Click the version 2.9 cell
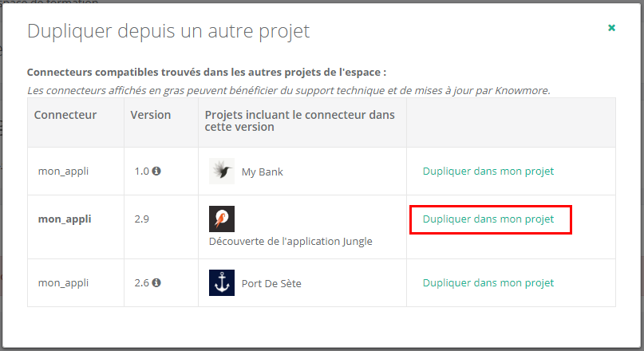Image resolution: width=644 pixels, height=351 pixels. point(142,219)
